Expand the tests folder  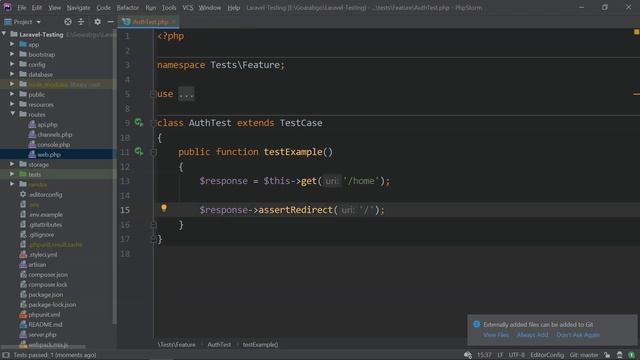(12, 174)
